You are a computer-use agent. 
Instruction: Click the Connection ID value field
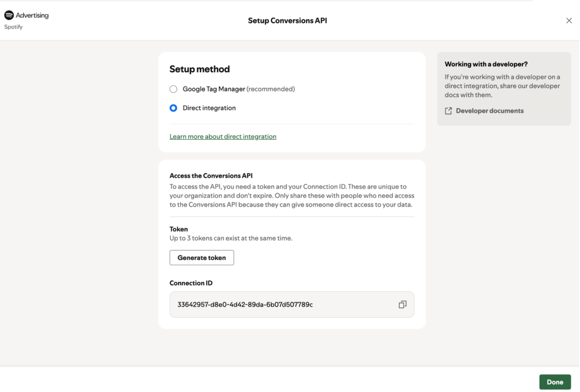(x=292, y=305)
